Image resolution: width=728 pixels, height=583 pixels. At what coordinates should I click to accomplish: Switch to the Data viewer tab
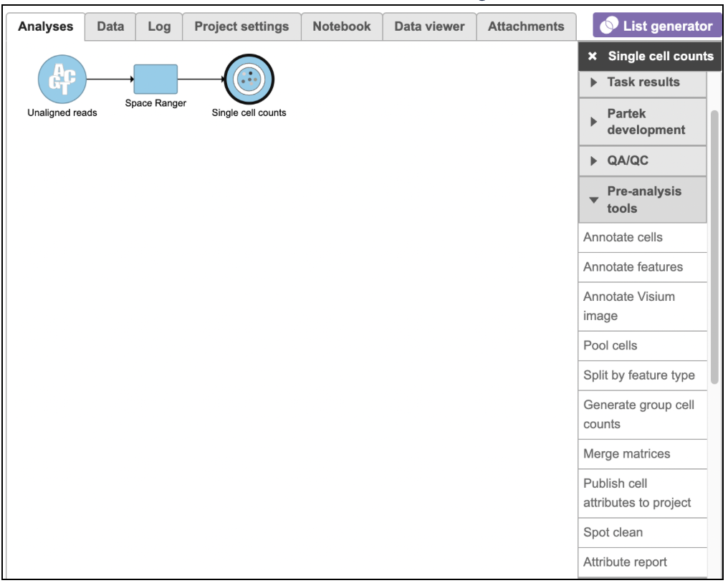[x=429, y=26]
